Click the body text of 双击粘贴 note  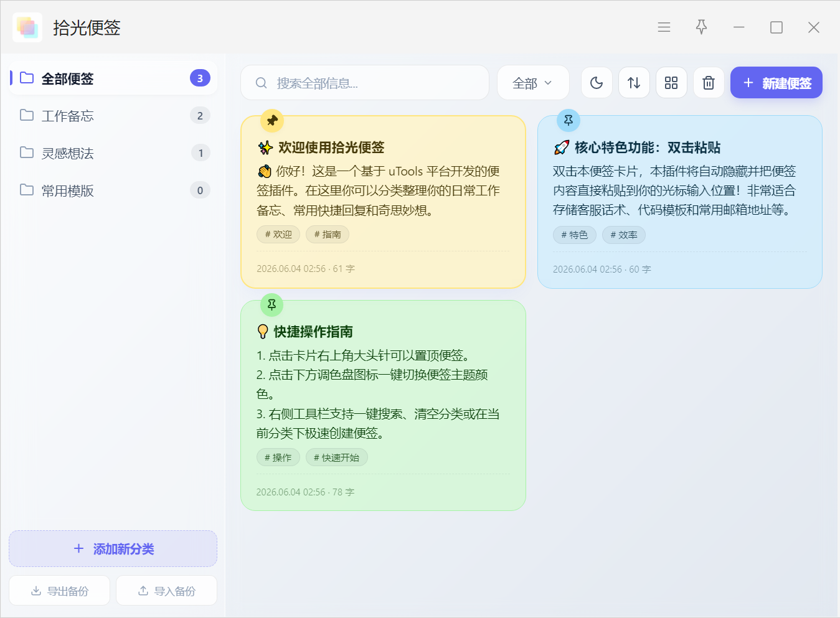pos(674,190)
